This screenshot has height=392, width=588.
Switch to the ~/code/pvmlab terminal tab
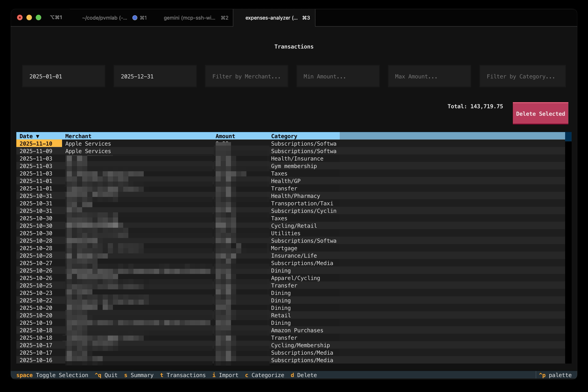[x=104, y=18]
